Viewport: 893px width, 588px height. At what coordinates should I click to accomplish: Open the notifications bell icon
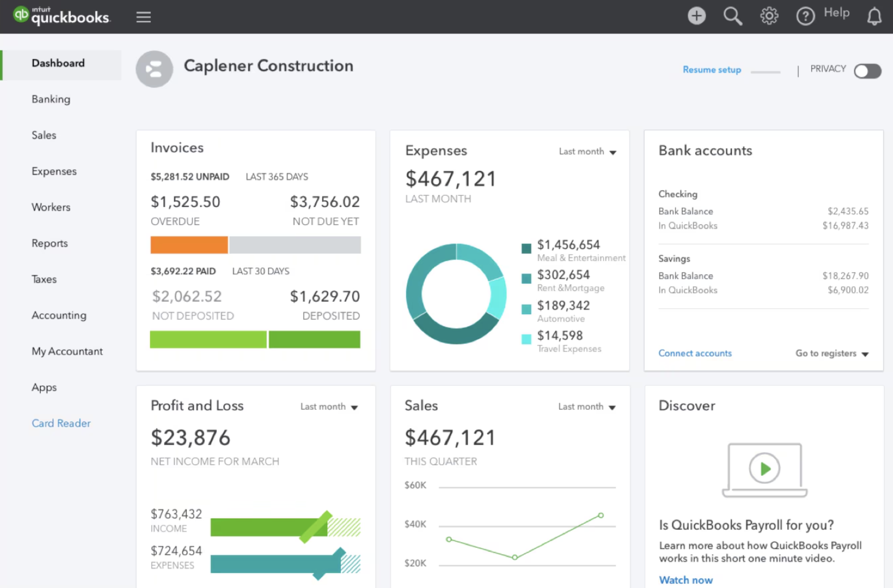click(x=874, y=16)
